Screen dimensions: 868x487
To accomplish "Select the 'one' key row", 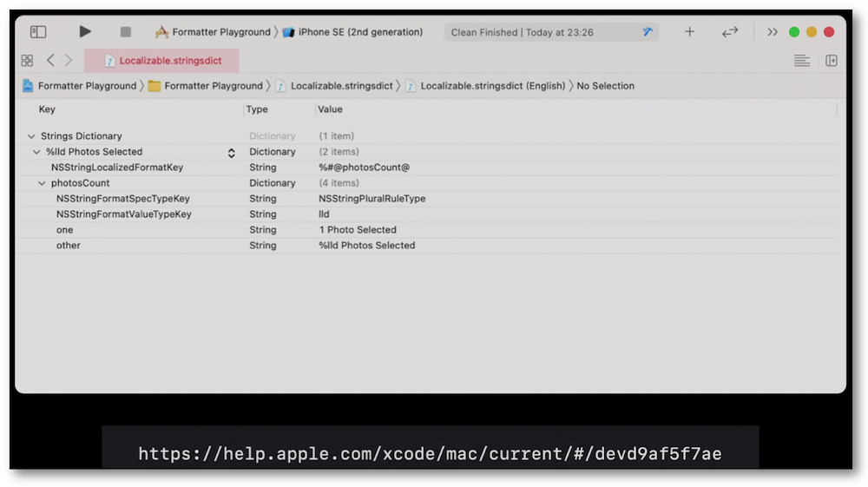I will coord(64,230).
